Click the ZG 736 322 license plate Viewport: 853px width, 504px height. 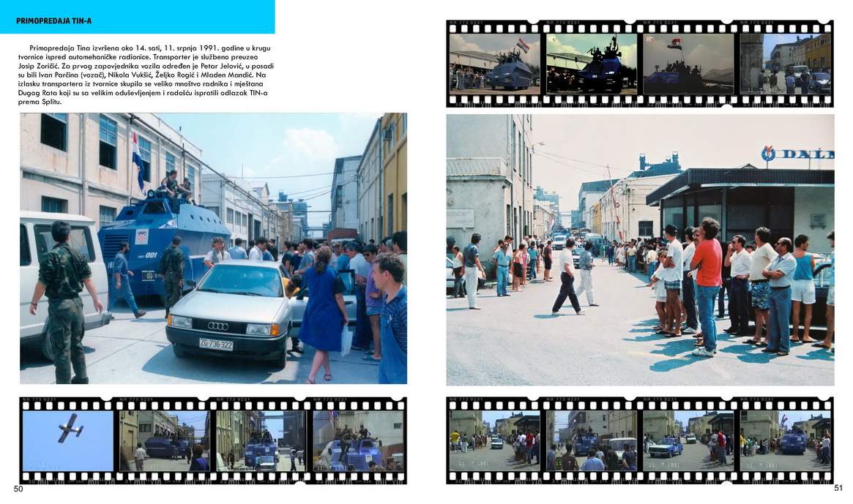pyautogui.click(x=215, y=344)
